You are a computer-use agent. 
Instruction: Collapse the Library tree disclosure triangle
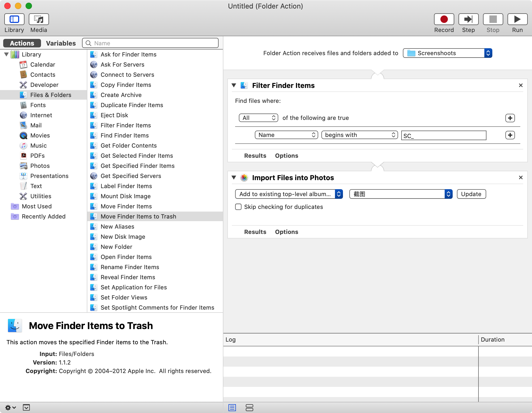pos(7,54)
